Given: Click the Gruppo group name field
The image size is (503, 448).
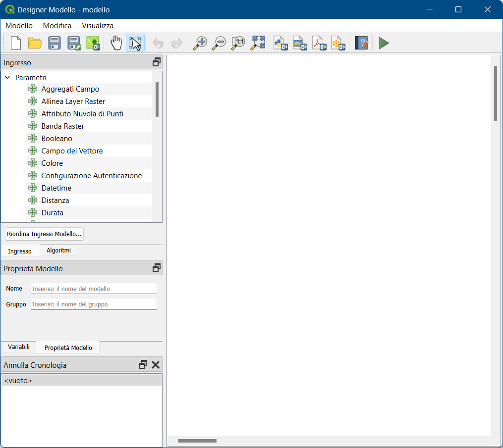Looking at the screenshot, I should (x=93, y=304).
